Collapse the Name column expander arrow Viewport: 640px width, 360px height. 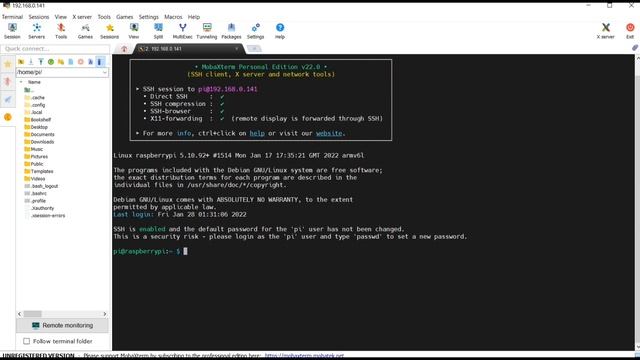[21, 82]
